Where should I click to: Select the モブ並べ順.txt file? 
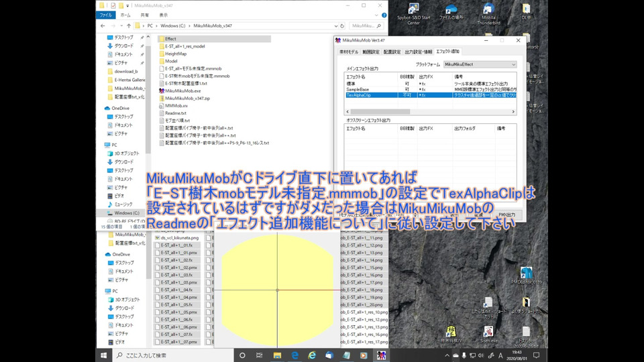click(x=174, y=120)
